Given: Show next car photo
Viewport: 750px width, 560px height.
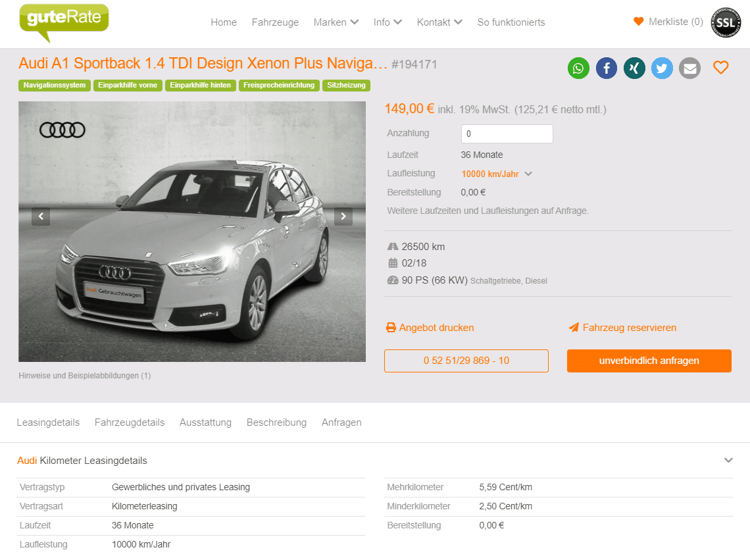Looking at the screenshot, I should (x=343, y=216).
